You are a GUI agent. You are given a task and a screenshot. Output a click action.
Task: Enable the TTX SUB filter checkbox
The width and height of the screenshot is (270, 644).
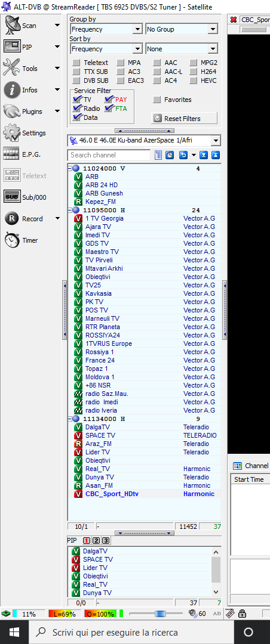(76, 72)
